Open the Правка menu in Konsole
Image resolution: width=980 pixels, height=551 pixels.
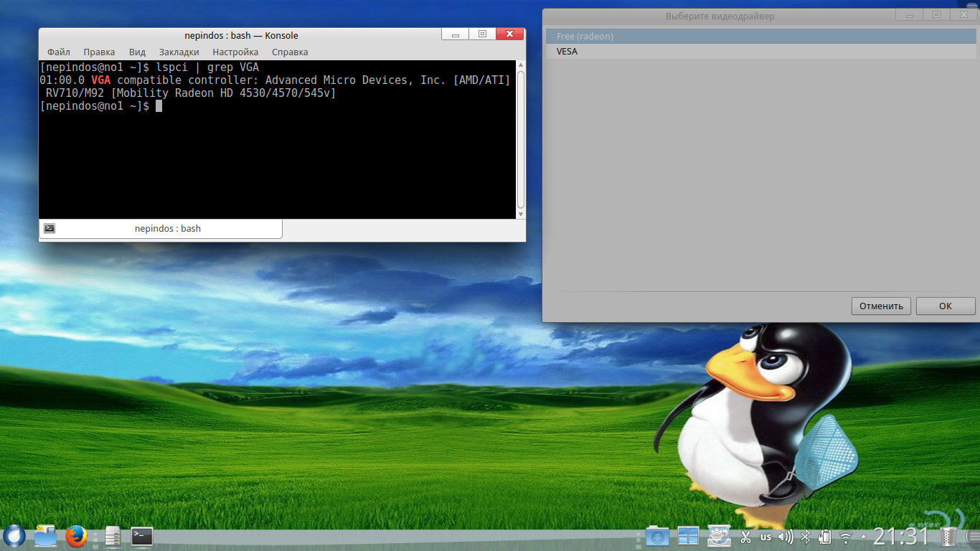(99, 52)
